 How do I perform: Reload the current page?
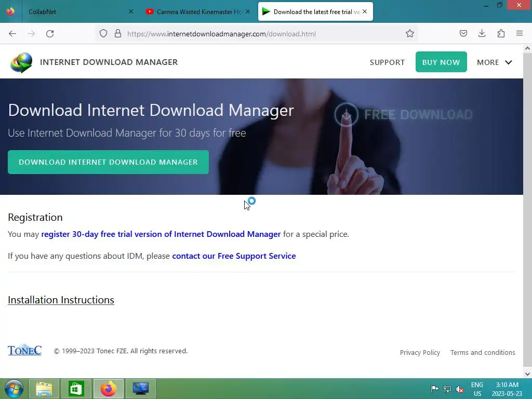click(50, 34)
